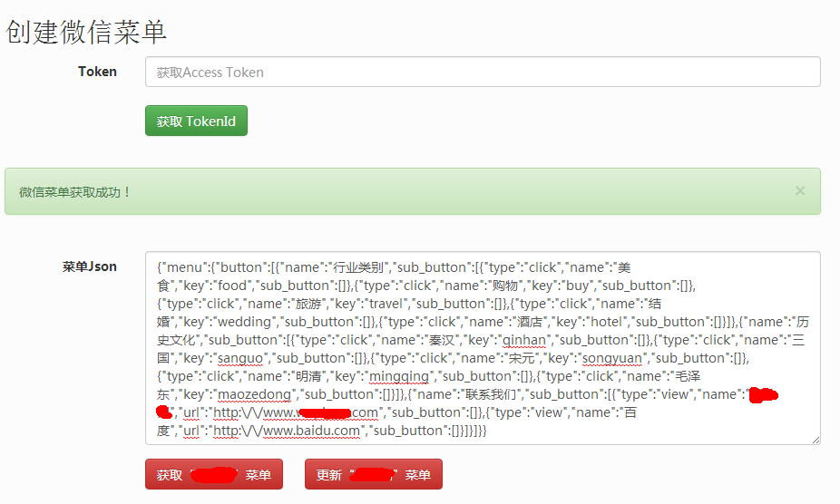This screenshot has width=840, height=504.
Task: Click the word qinhan in the JSON
Action: (x=523, y=340)
